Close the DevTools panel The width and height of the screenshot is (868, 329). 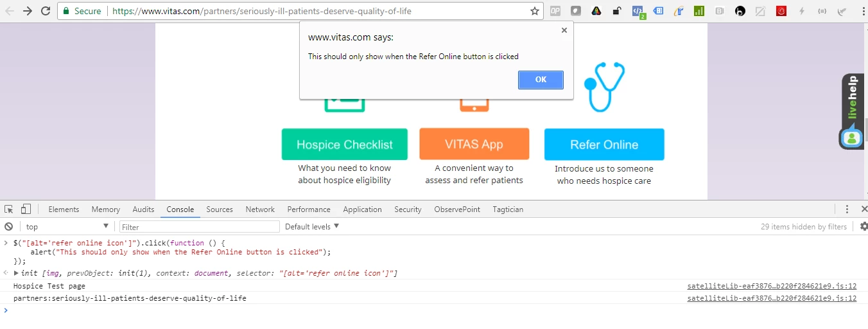[864, 209]
